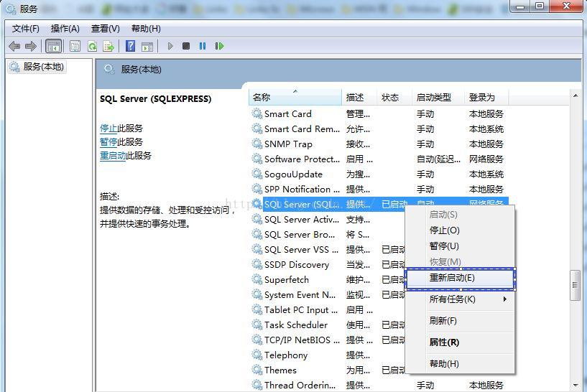Select the SQL Server Bro... service row
The image size is (587, 392).
pos(327,235)
